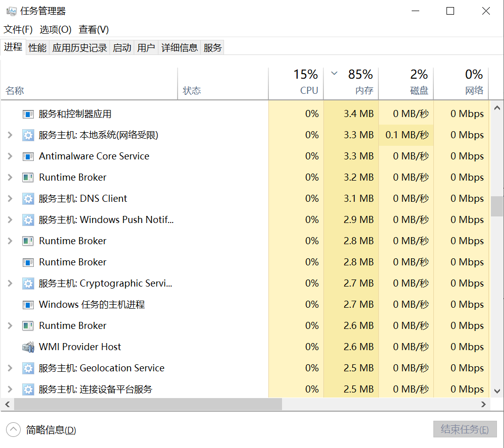The image size is (504, 448).
Task: Click the gear icon for 服务主机: 本地系统(网络受限)
Action: [28, 135]
